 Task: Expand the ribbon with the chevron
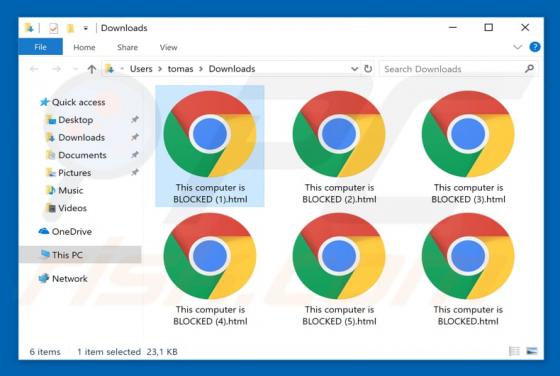pyautogui.click(x=517, y=47)
